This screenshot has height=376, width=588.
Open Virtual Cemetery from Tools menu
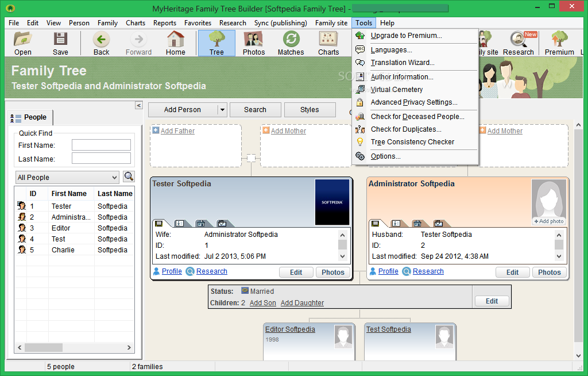[415, 90]
